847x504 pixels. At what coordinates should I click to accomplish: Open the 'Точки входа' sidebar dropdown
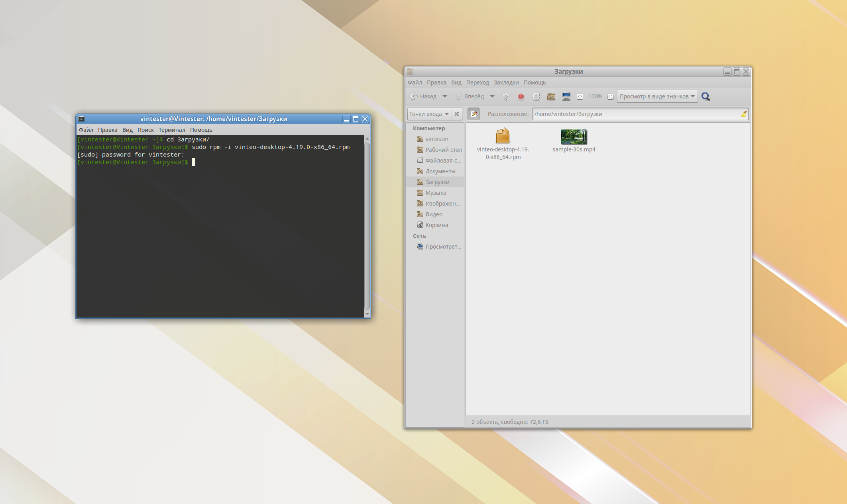point(429,114)
